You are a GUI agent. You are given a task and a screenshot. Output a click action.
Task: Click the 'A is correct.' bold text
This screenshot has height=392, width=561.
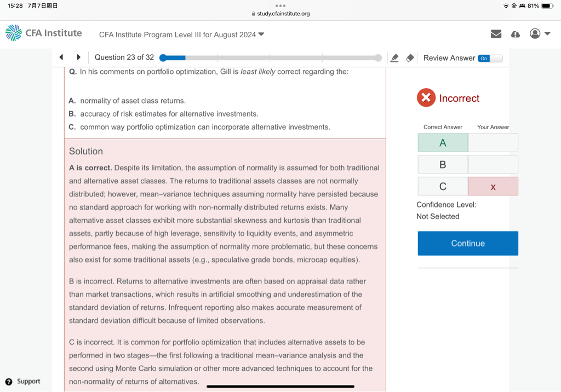coord(90,168)
